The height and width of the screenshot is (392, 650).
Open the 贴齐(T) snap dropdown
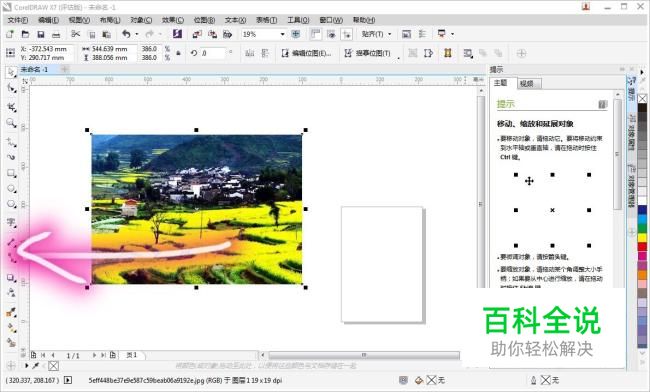(376, 34)
